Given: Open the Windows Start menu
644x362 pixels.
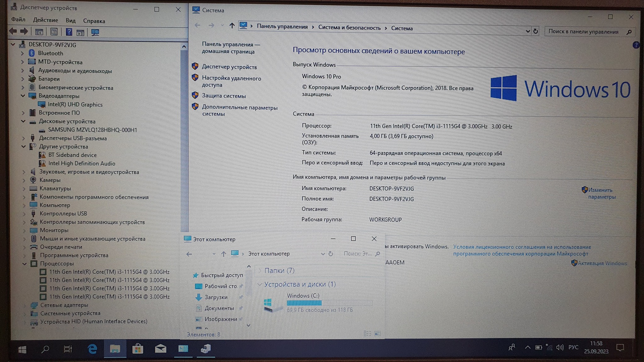Looking at the screenshot, I should 22,349.
